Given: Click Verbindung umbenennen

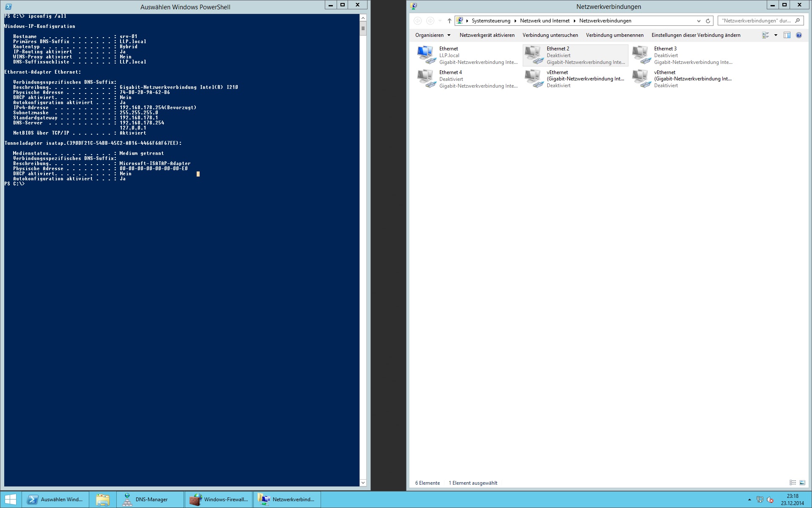Looking at the screenshot, I should [x=614, y=35].
